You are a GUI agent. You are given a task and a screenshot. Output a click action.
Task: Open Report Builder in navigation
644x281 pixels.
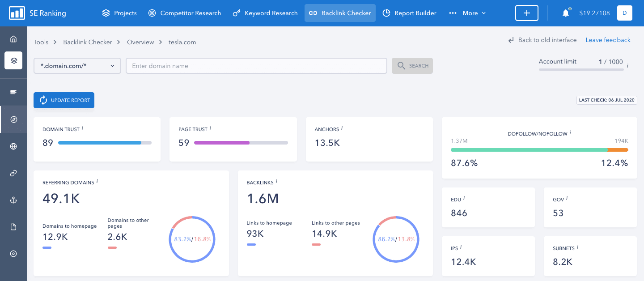coord(410,13)
